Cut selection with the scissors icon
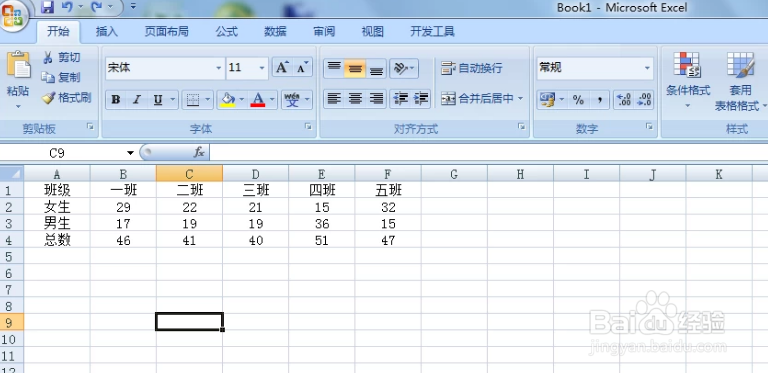The image size is (768, 373). (48, 57)
